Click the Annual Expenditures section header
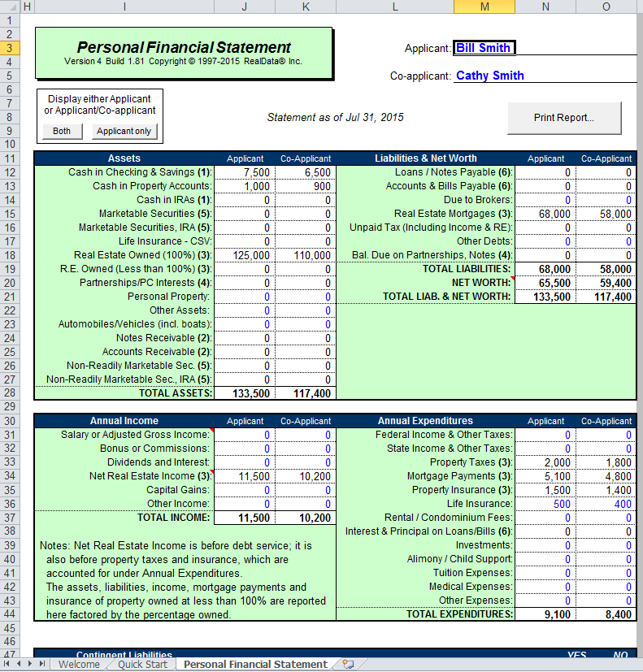Screen dimensions: 643x672 pos(425,421)
